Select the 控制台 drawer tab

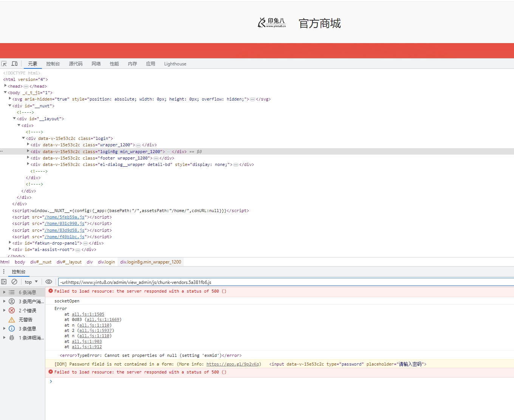coord(19,272)
